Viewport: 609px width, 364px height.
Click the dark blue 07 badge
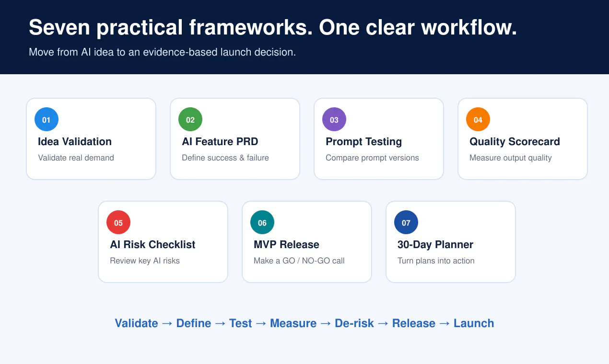pyautogui.click(x=406, y=223)
